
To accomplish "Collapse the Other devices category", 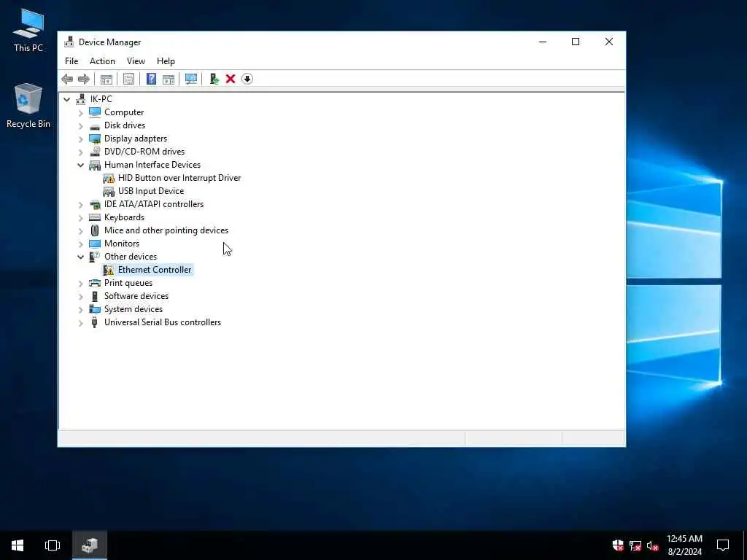I will 80,257.
